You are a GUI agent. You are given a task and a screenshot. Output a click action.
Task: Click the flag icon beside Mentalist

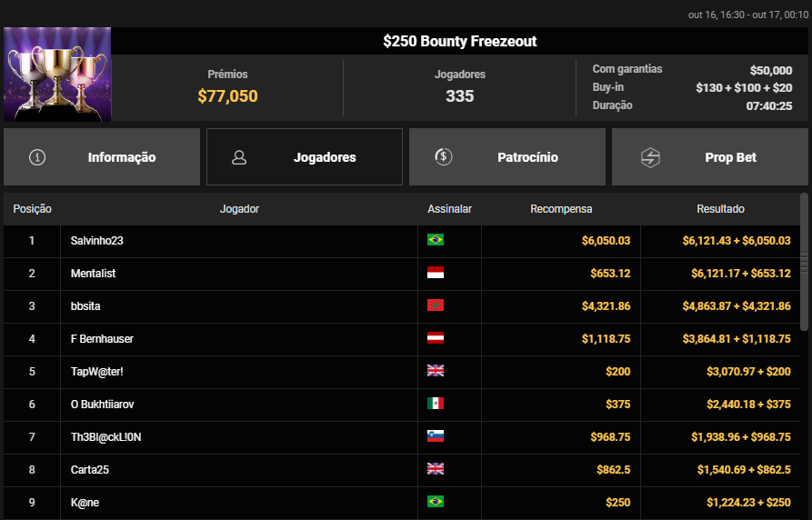[x=436, y=273]
